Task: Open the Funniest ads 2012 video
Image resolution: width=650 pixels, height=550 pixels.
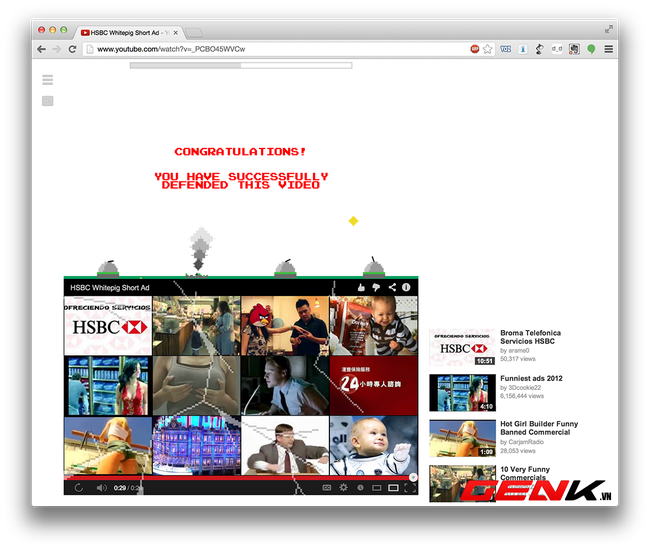Action: pyautogui.click(x=531, y=378)
